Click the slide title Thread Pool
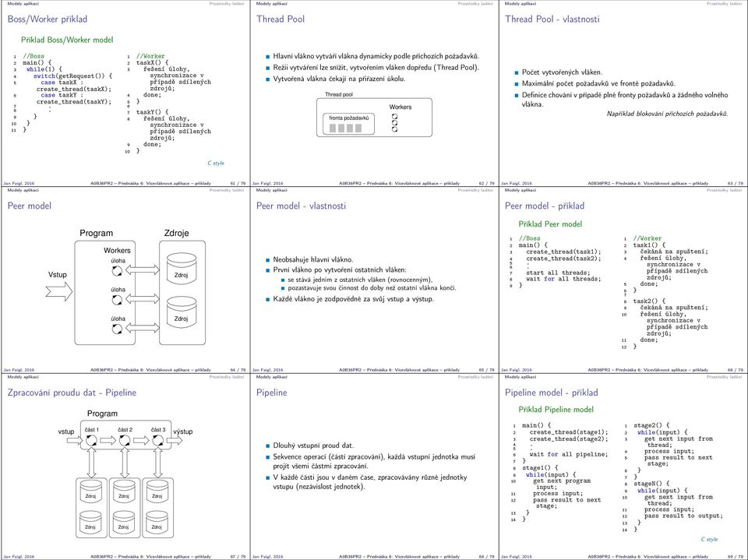Image resolution: width=748 pixels, height=560 pixels. [280, 19]
